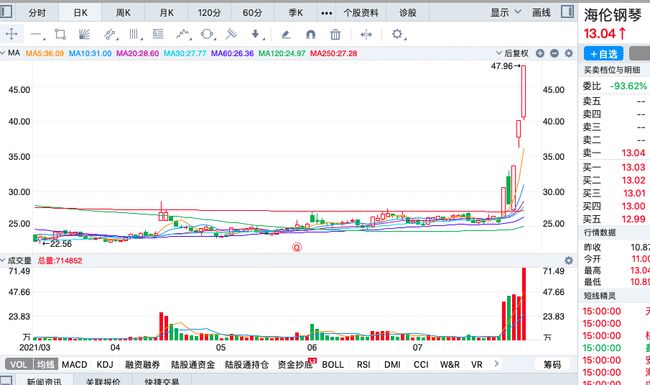Click the Q event marker on chart
Screen dimensions: 650x385
tap(297, 247)
